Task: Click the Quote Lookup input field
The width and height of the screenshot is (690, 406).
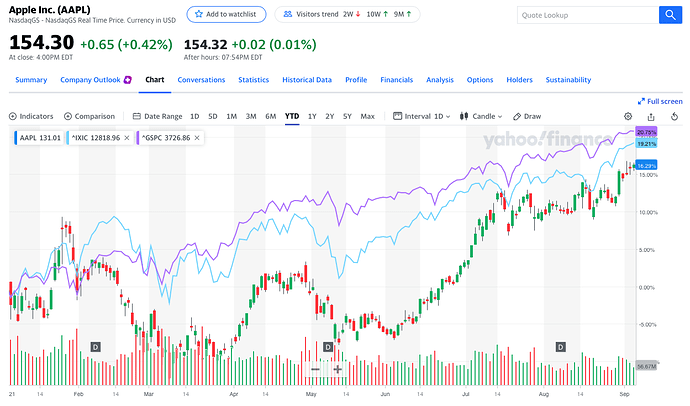Action: click(588, 15)
